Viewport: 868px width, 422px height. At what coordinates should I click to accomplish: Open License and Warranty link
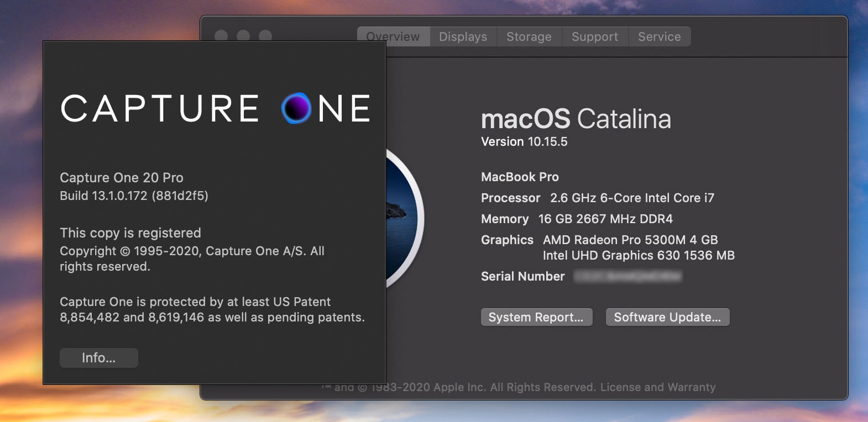coord(658,387)
